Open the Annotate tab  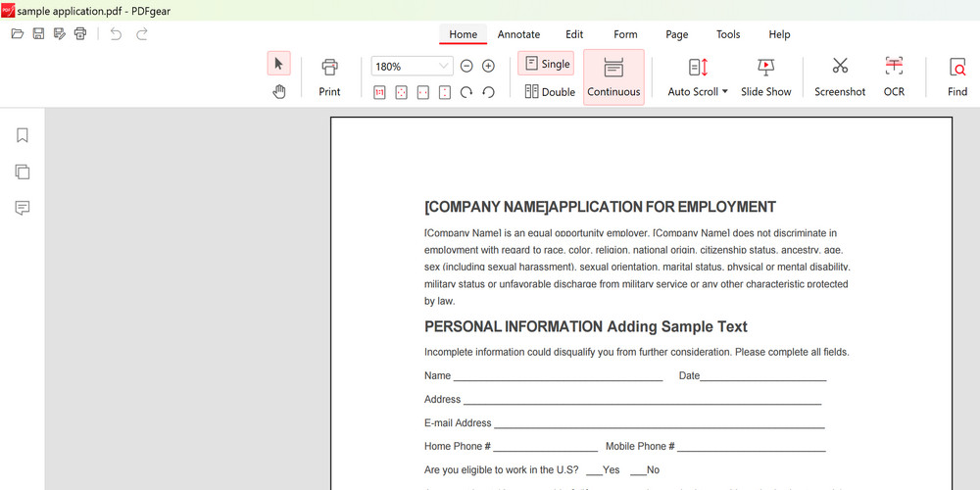[518, 34]
